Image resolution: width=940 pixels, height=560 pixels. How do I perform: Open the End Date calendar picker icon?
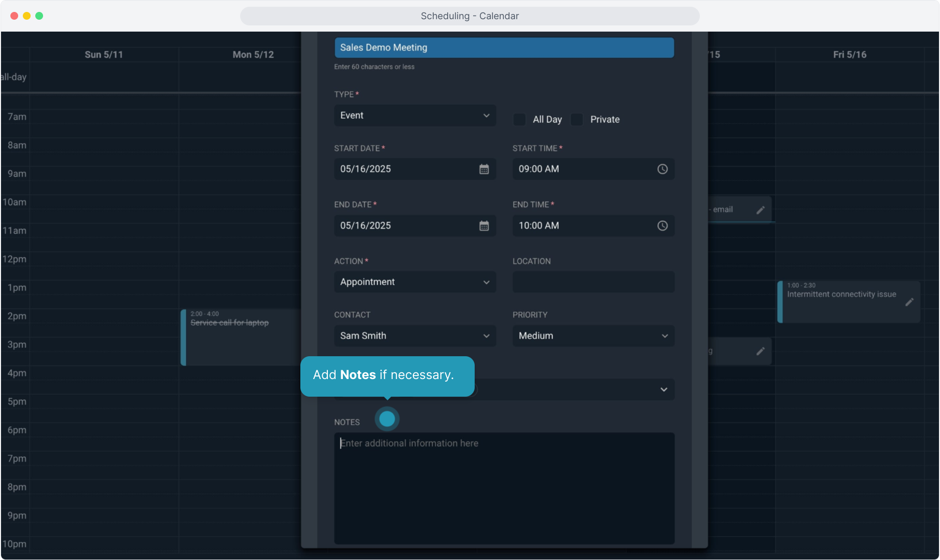[483, 226]
